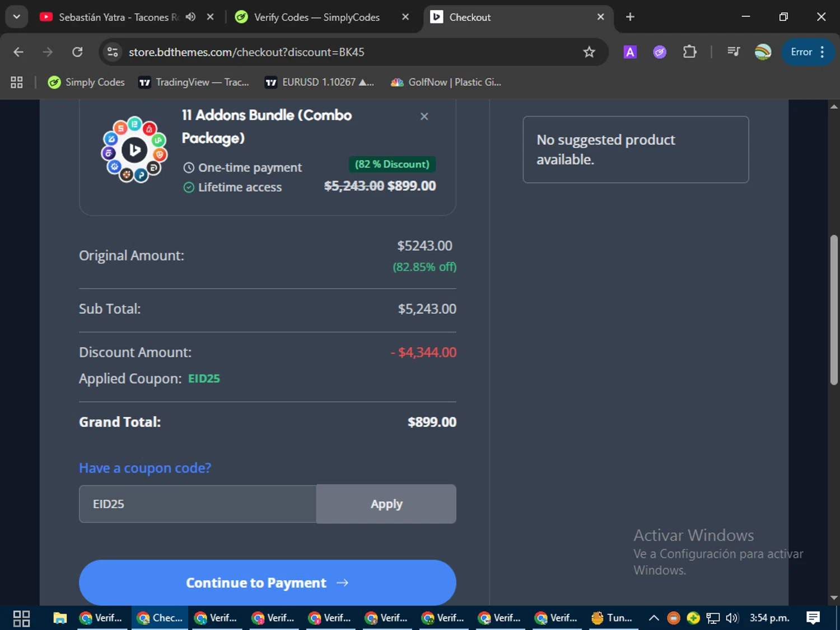This screenshot has height=630, width=840.
Task: Open a new browser tab
Action: tap(630, 17)
